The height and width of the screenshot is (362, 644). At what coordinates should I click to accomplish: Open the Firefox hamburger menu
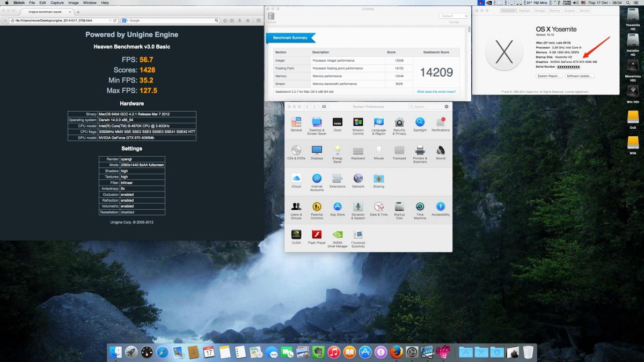(259, 20)
